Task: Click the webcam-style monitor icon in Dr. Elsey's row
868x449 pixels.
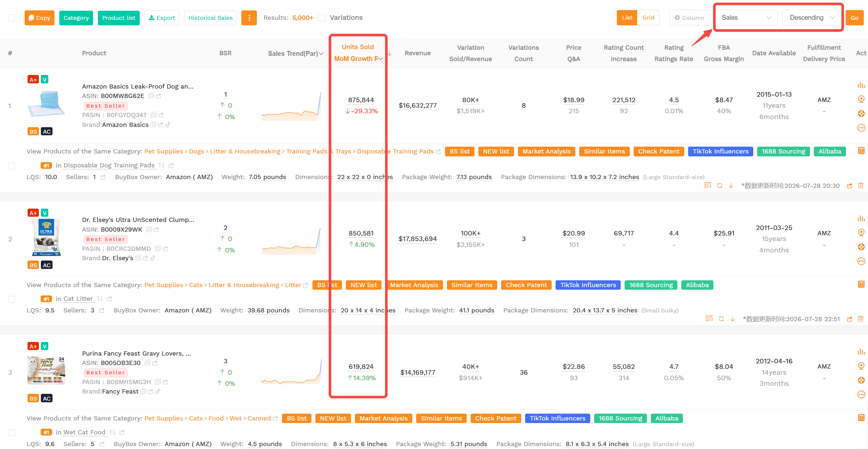Action: tap(861, 232)
